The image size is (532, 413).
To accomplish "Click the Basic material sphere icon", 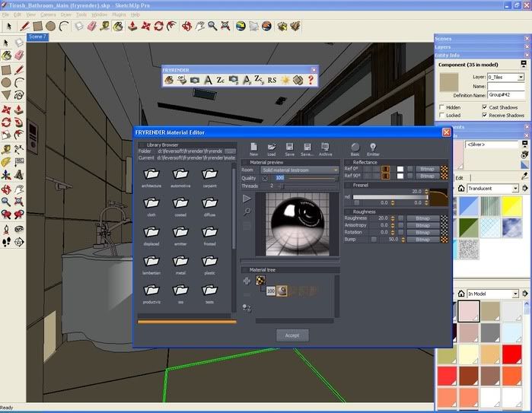I will pyautogui.click(x=355, y=148).
